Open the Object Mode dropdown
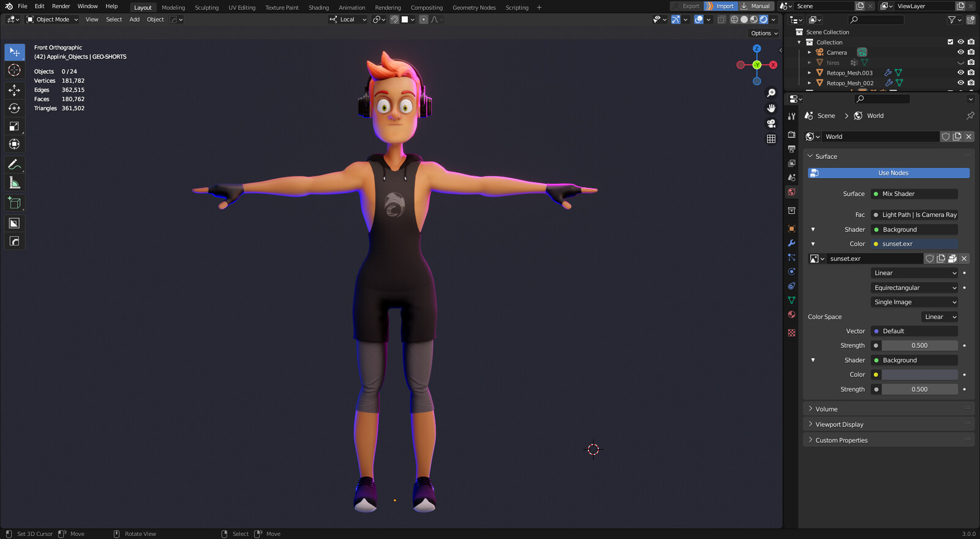Viewport: 980px width, 539px height. coord(52,20)
